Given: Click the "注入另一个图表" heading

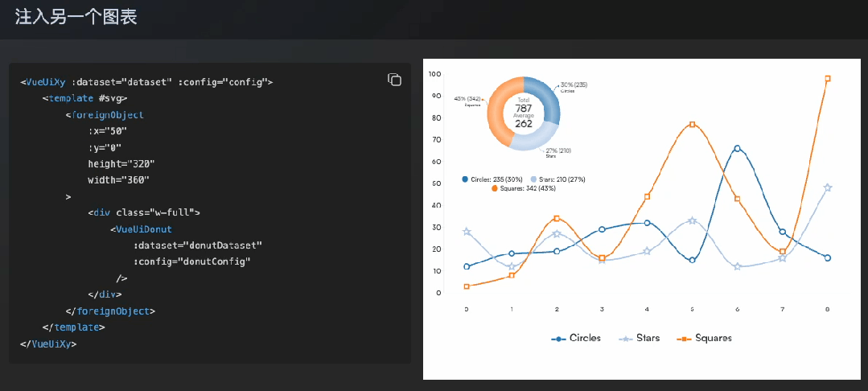Looking at the screenshot, I should coord(76,17).
